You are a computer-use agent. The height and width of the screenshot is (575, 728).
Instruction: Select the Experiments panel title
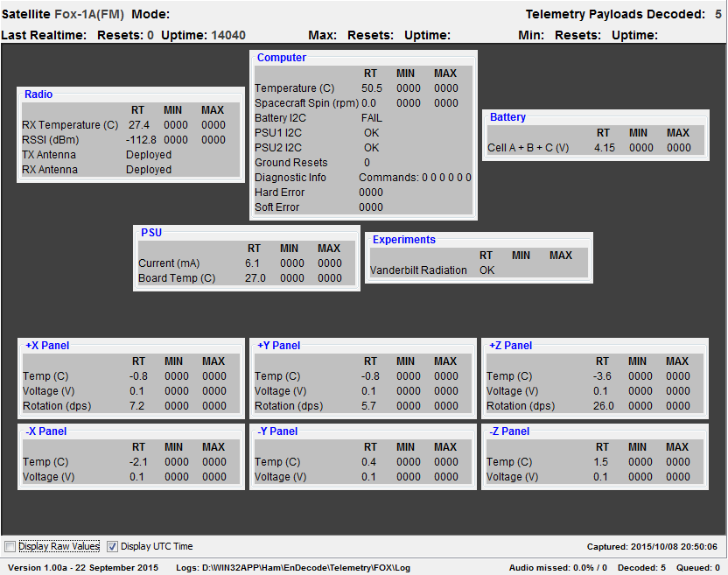[x=404, y=240]
